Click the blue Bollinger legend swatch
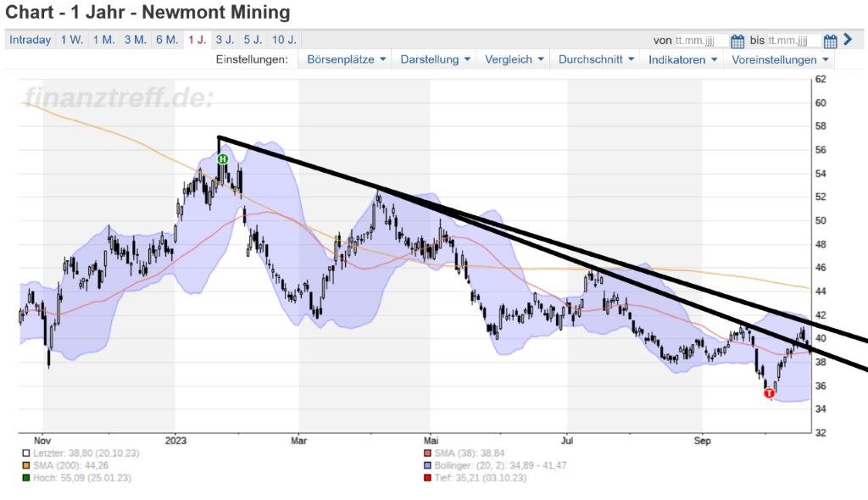 (427, 465)
